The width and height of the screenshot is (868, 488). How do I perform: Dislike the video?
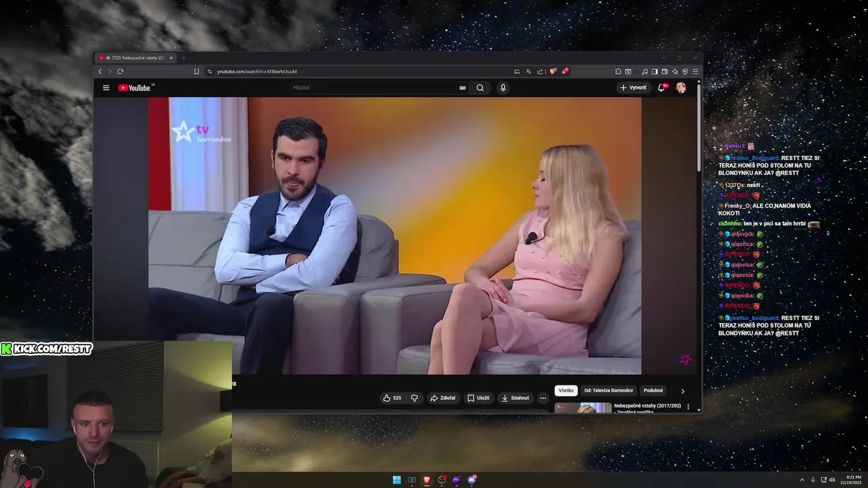coord(414,398)
